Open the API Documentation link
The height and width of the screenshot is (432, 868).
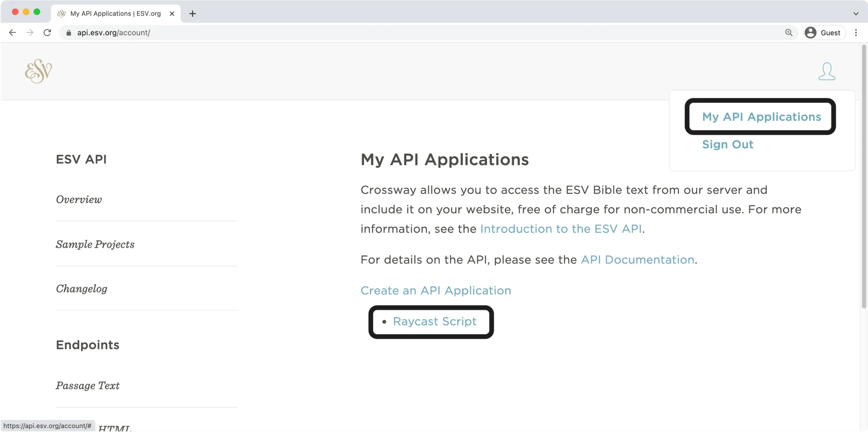point(637,260)
